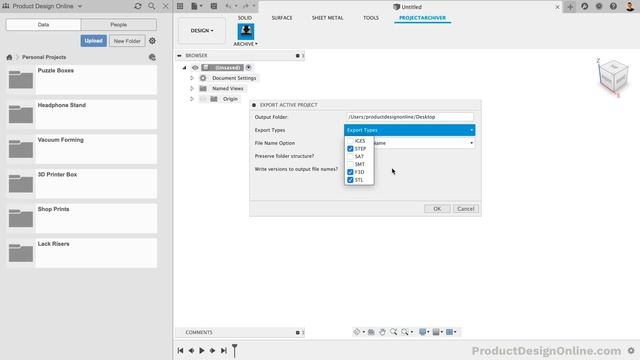Open the Export Types dropdown
Screen dimensions: 640x360
click(x=409, y=130)
